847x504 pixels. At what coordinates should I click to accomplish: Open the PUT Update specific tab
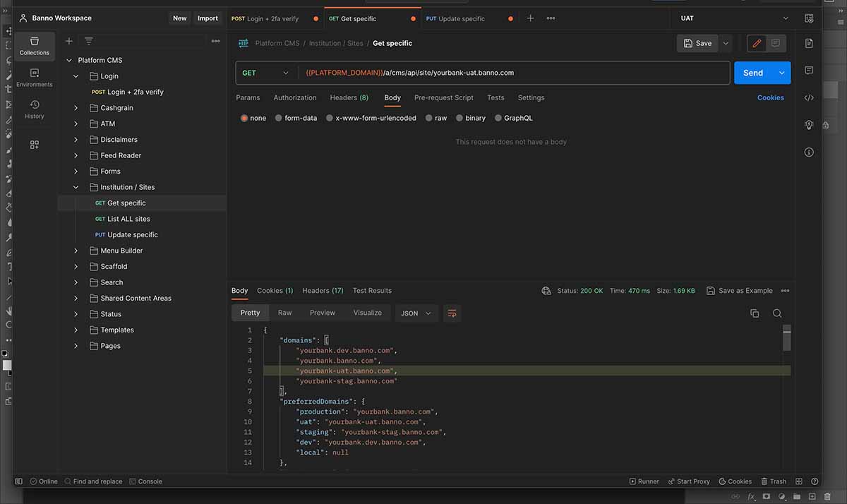pyautogui.click(x=463, y=18)
